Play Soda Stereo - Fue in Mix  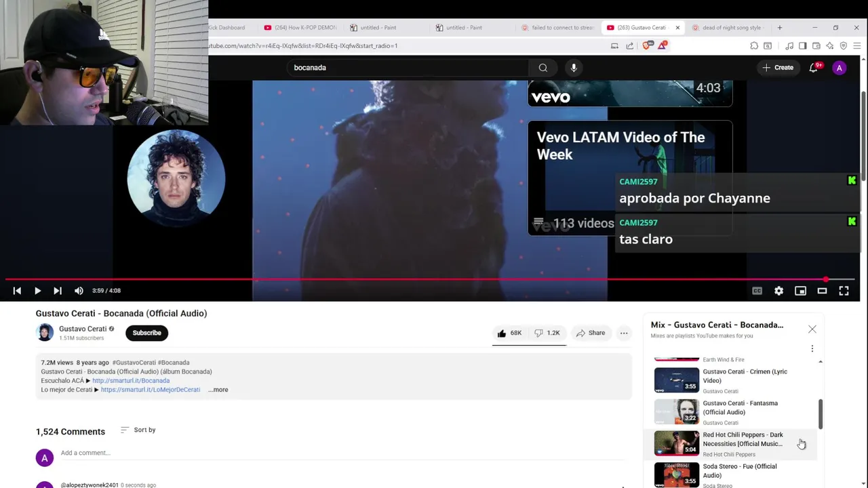tap(734, 474)
